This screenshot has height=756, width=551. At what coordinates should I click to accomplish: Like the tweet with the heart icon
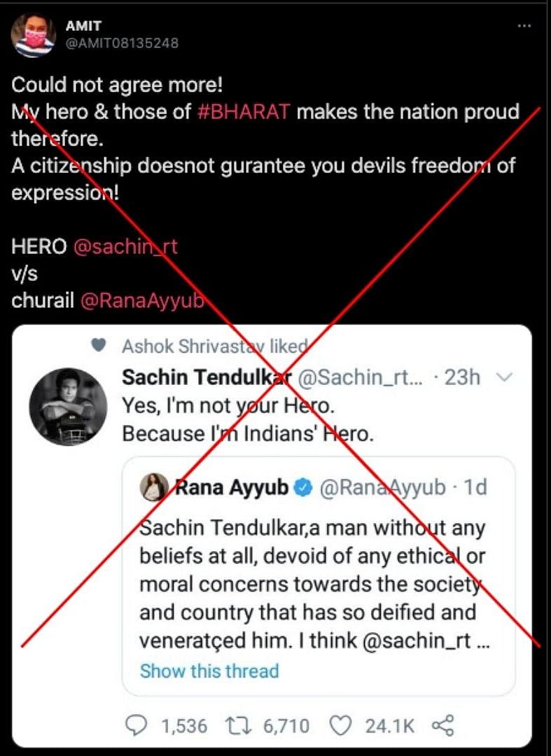(340, 726)
